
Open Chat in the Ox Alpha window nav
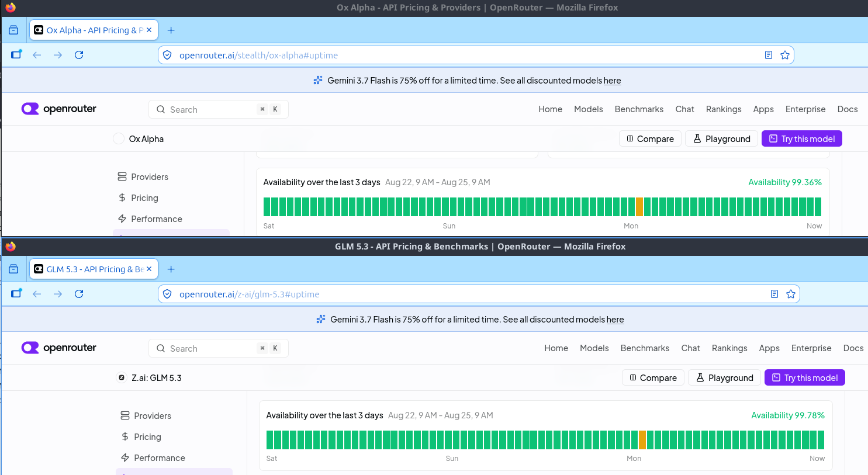coord(684,109)
